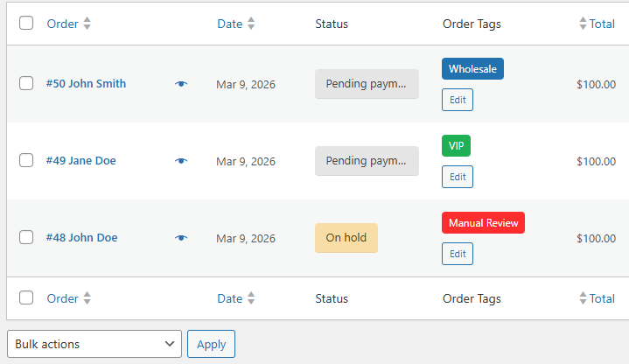629x364 pixels.
Task: Click the red Manual Review tag
Action: tap(484, 223)
